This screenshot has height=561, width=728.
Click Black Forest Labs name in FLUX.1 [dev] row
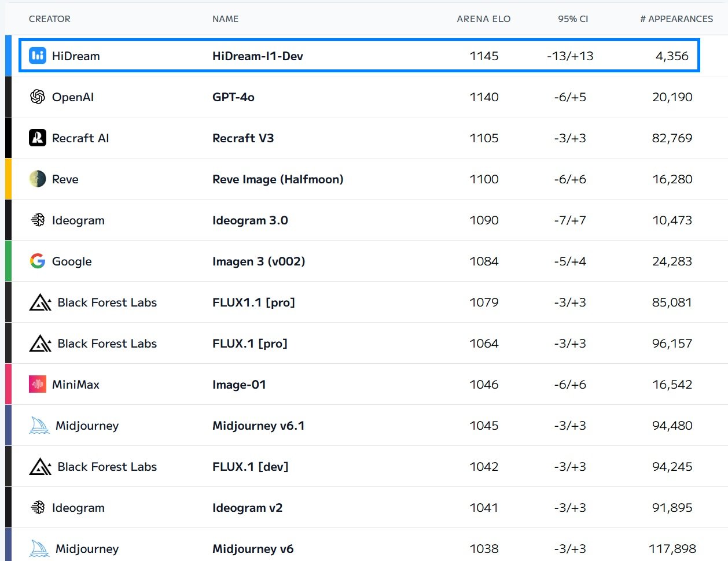107,467
